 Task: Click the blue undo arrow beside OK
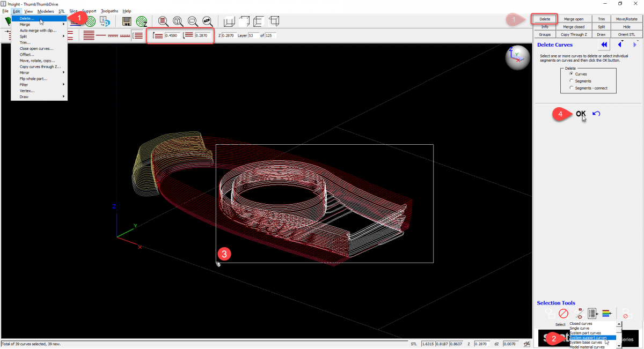597,114
